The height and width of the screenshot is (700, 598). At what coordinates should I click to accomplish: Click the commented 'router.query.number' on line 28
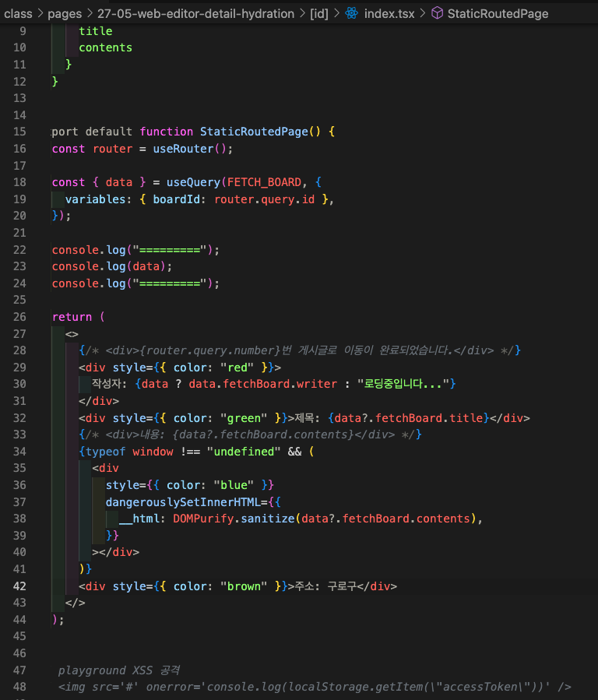pos(211,350)
